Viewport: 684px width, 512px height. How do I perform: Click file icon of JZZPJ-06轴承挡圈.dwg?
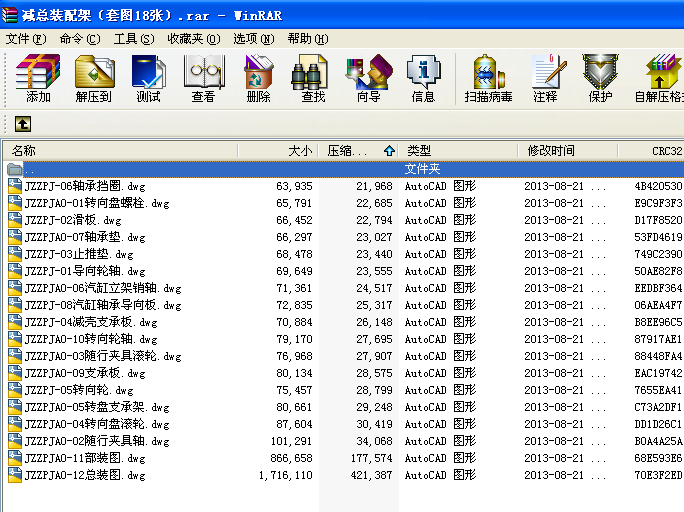(x=15, y=186)
